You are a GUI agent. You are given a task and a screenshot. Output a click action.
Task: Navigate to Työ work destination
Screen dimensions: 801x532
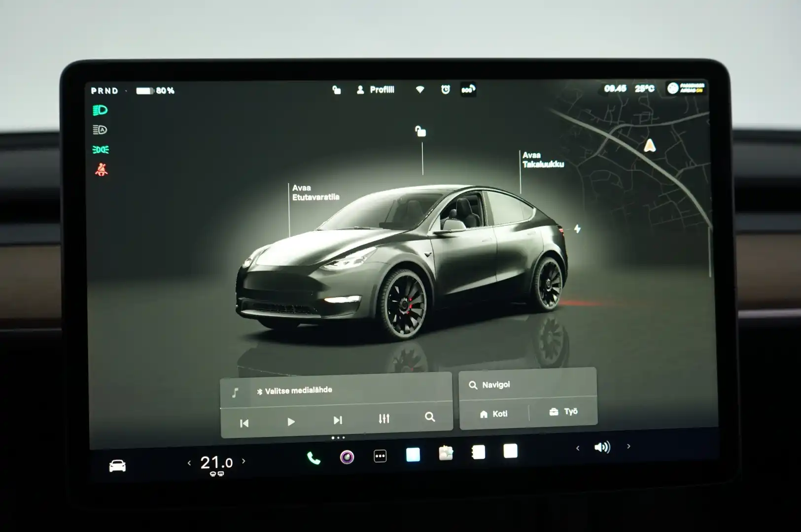point(563,411)
